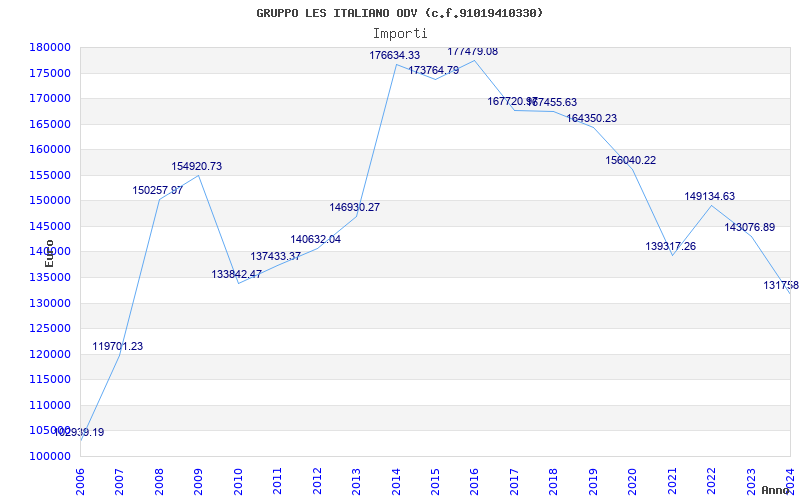Click data label 143076.89
Viewport: 800px width, 500px height.
pos(749,228)
